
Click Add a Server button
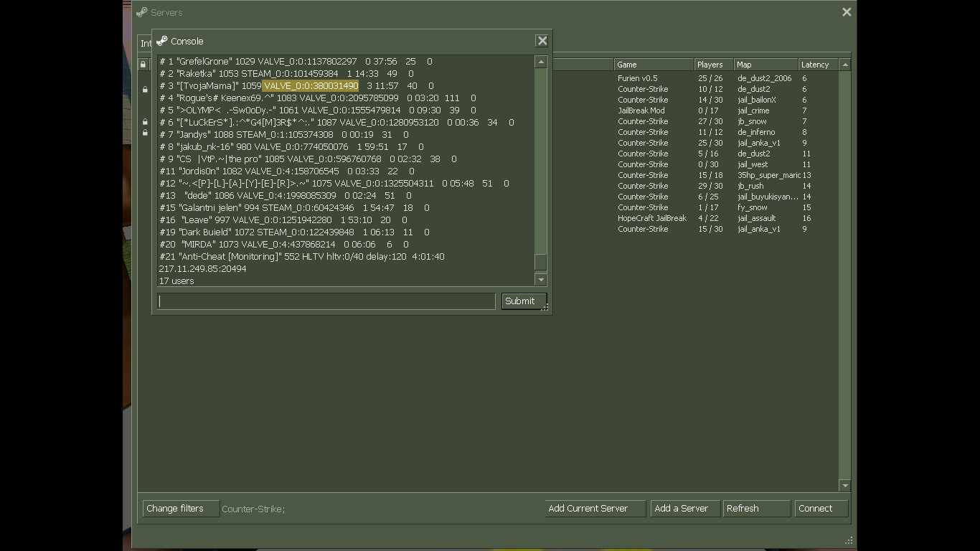(684, 509)
